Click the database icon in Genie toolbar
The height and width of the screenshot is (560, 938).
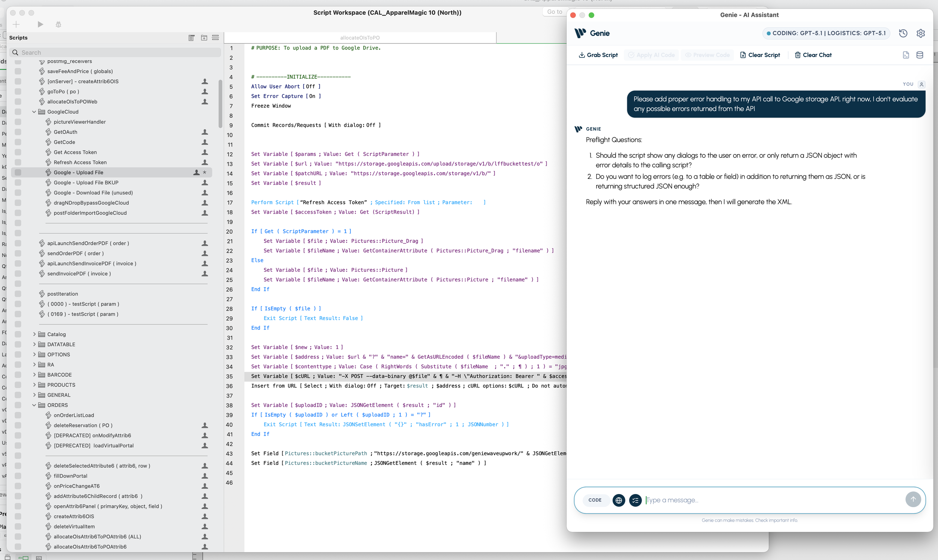point(920,55)
